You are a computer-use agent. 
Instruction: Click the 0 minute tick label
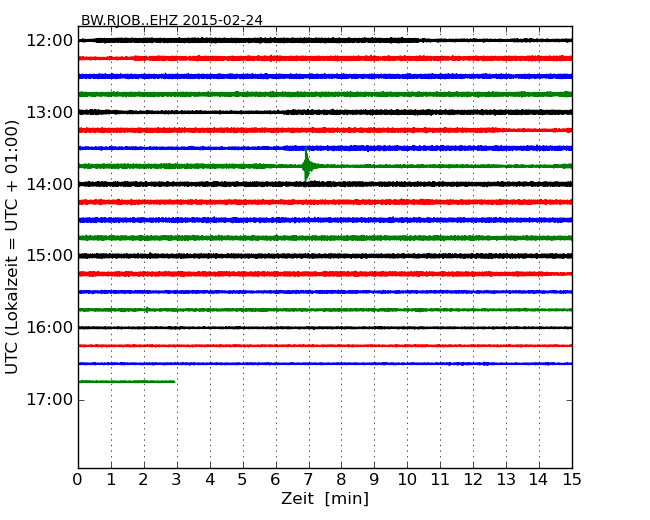(78, 480)
